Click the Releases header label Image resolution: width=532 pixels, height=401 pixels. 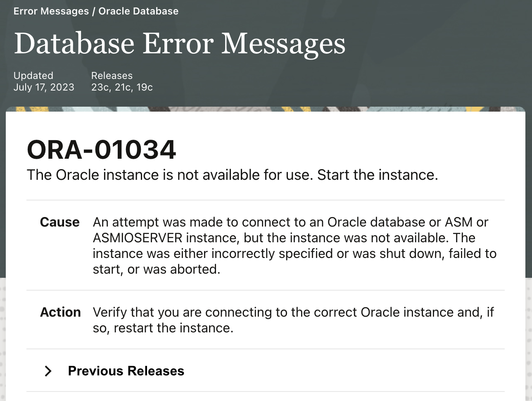click(x=112, y=75)
